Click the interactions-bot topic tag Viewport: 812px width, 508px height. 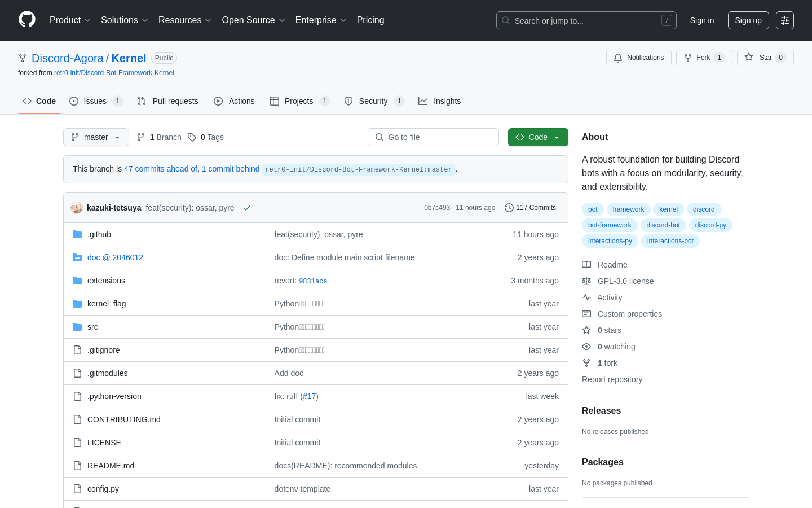click(x=670, y=241)
